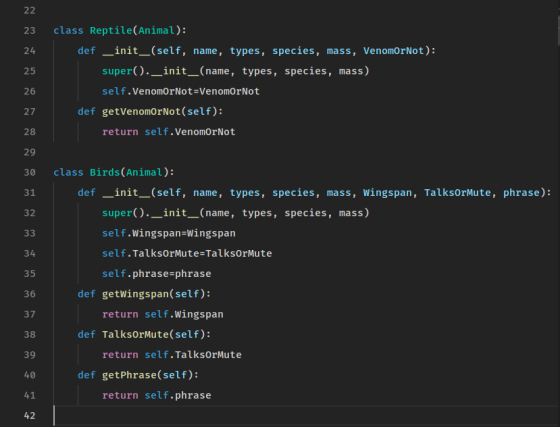Screen dimensions: 560x427
Task: Click the TalksOrMute parameter on line 31
Action: (x=458, y=193)
